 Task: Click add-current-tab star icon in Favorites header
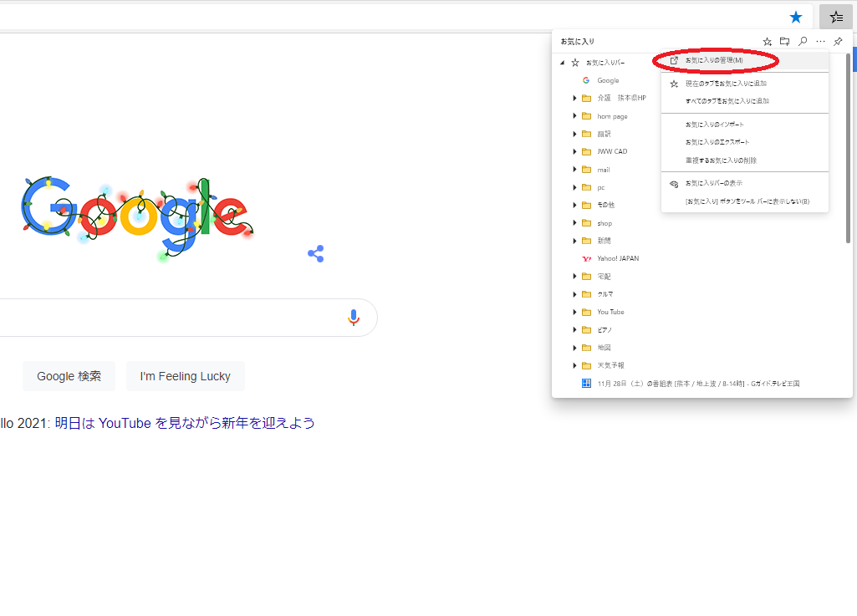click(768, 41)
